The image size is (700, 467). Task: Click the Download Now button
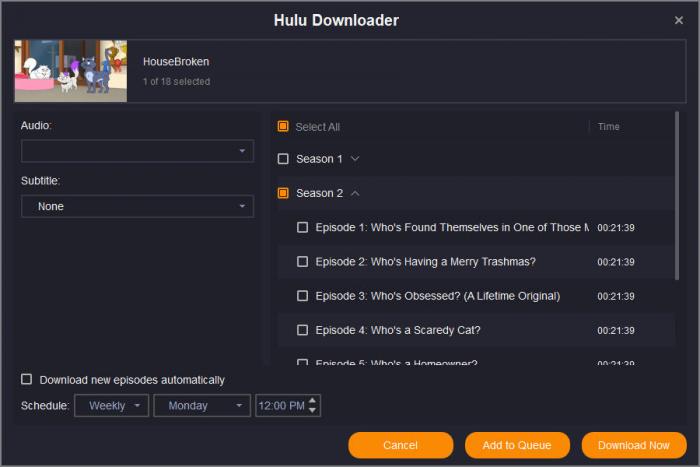(x=633, y=445)
